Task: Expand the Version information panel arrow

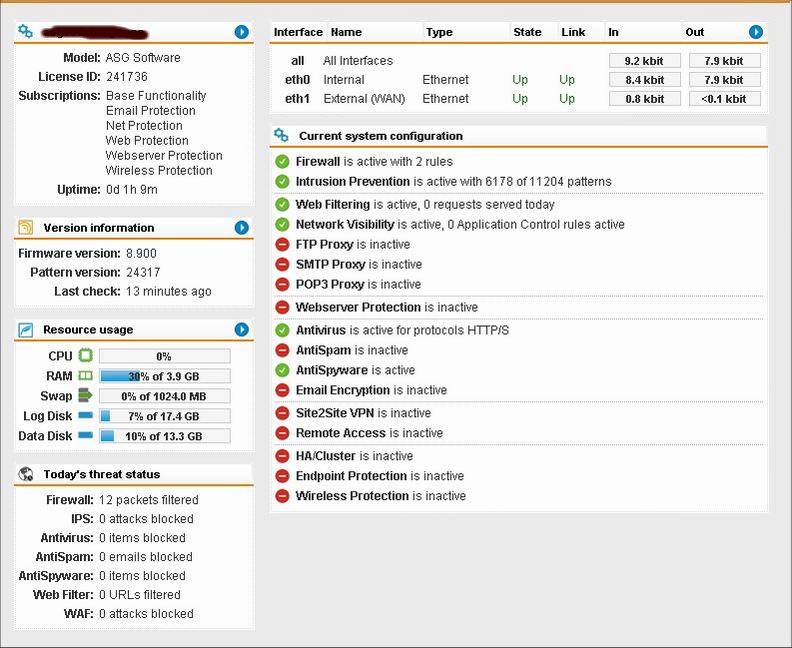Action: coord(241,228)
